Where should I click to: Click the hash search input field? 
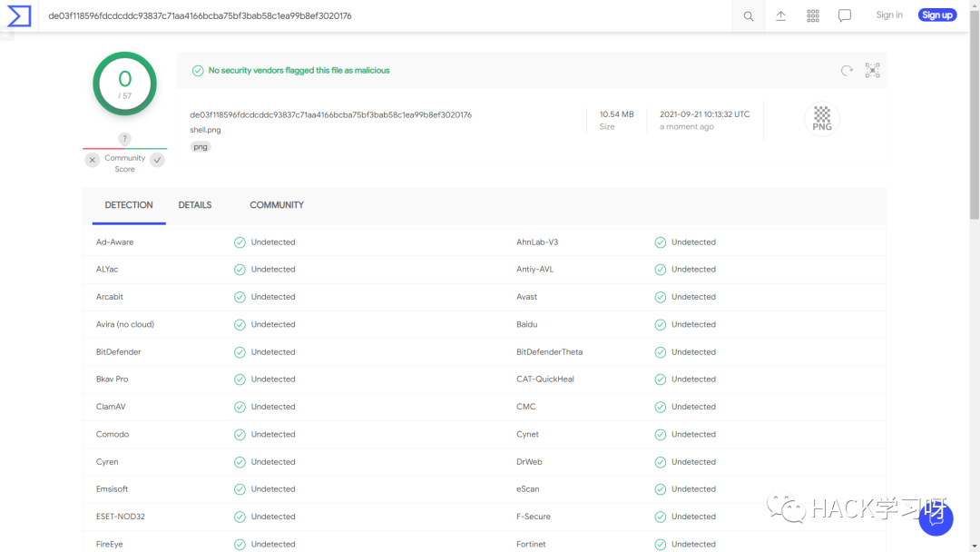click(x=385, y=16)
